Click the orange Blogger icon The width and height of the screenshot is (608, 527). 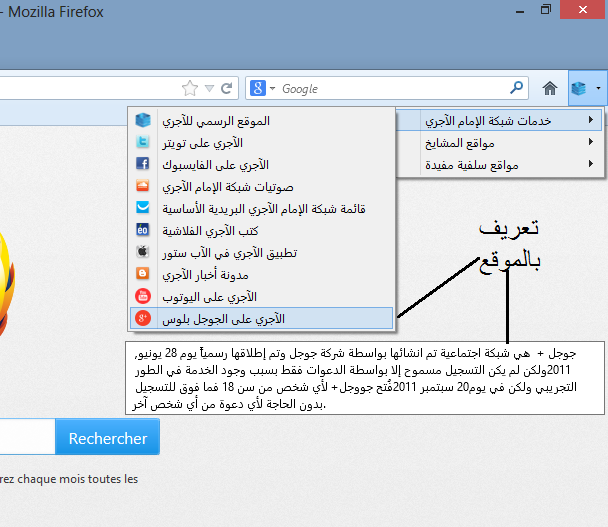pyautogui.click(x=143, y=273)
